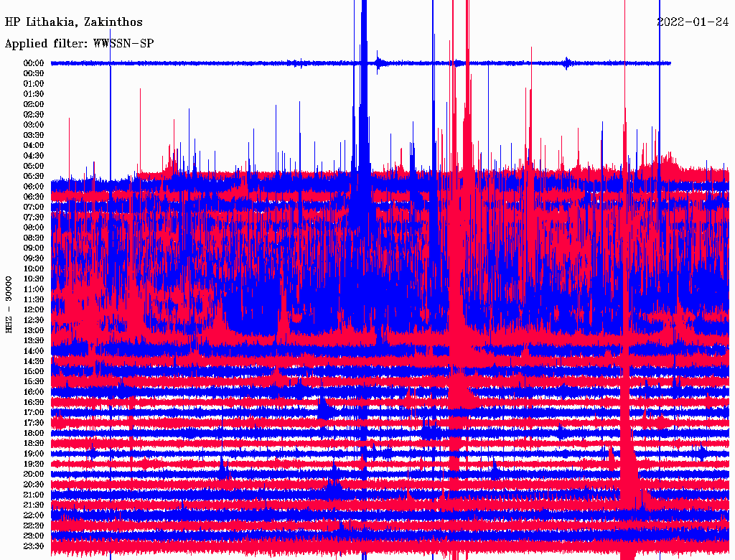Pick the 15:00 time row label

(34, 371)
